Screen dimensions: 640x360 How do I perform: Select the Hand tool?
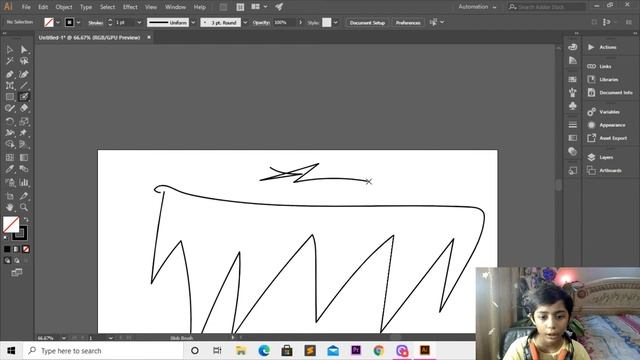(x=10, y=207)
